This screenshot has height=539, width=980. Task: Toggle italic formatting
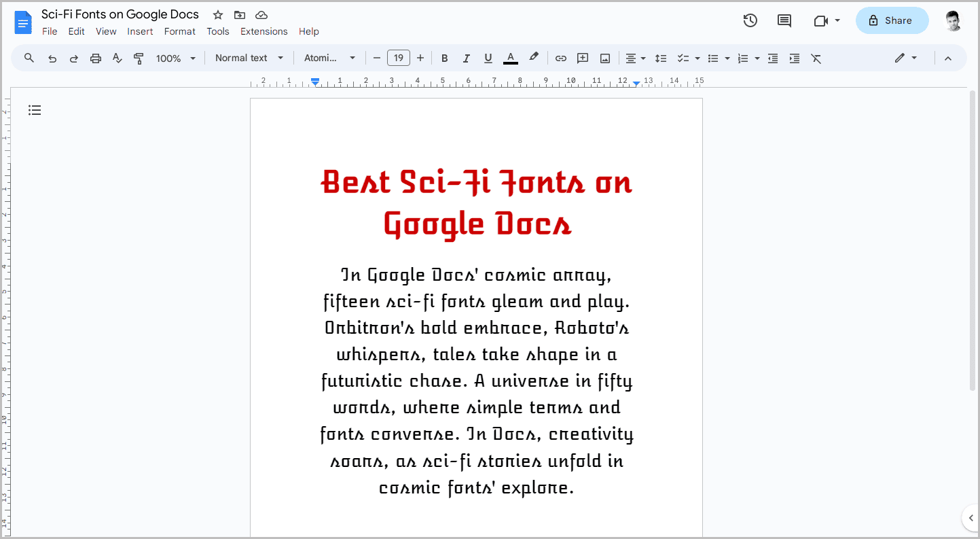click(467, 58)
